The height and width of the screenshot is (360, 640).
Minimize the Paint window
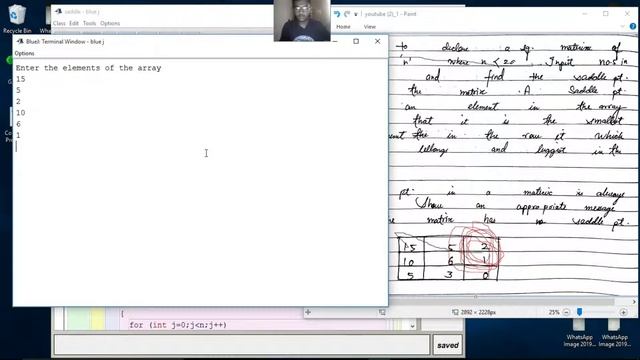[x=585, y=13]
